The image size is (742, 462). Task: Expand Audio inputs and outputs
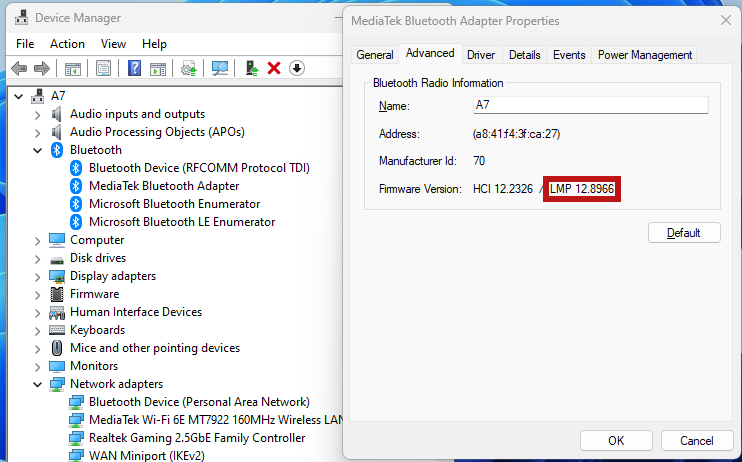[37, 115]
